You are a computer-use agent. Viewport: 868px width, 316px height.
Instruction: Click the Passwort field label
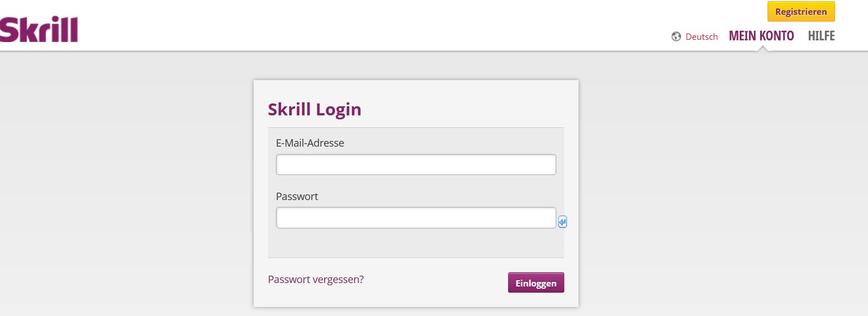pos(297,196)
